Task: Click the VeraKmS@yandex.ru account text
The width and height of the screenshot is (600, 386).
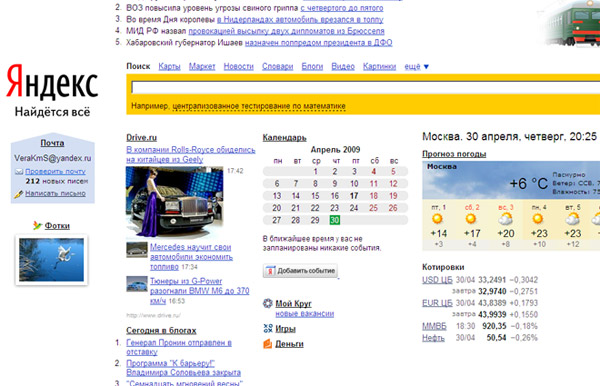Action: click(53, 158)
